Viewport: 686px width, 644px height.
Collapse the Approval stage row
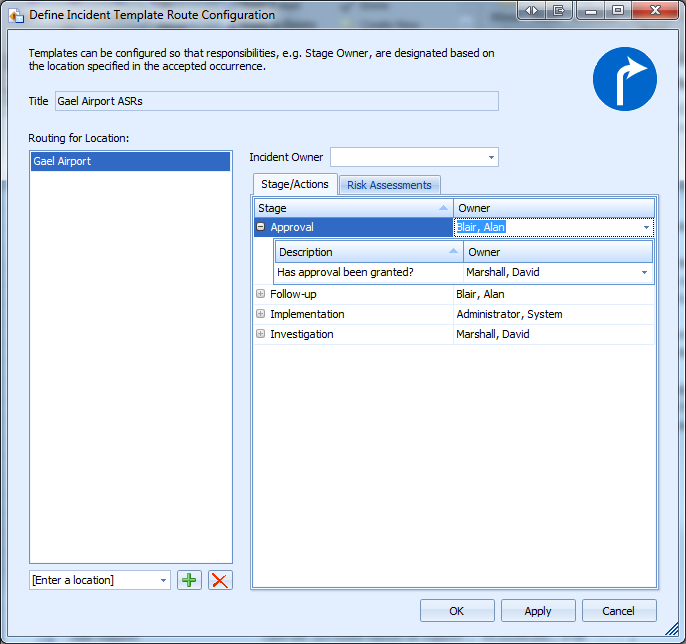pyautogui.click(x=261, y=227)
